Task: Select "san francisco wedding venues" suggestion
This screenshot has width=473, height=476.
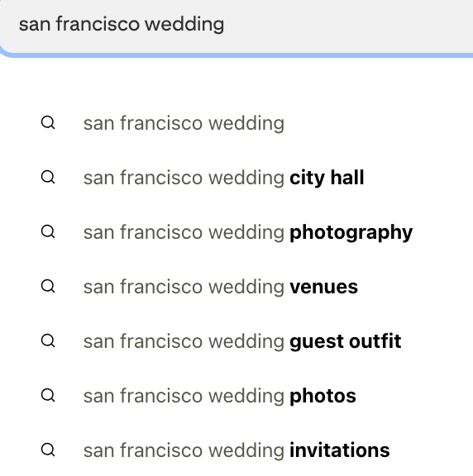Action: point(236,287)
